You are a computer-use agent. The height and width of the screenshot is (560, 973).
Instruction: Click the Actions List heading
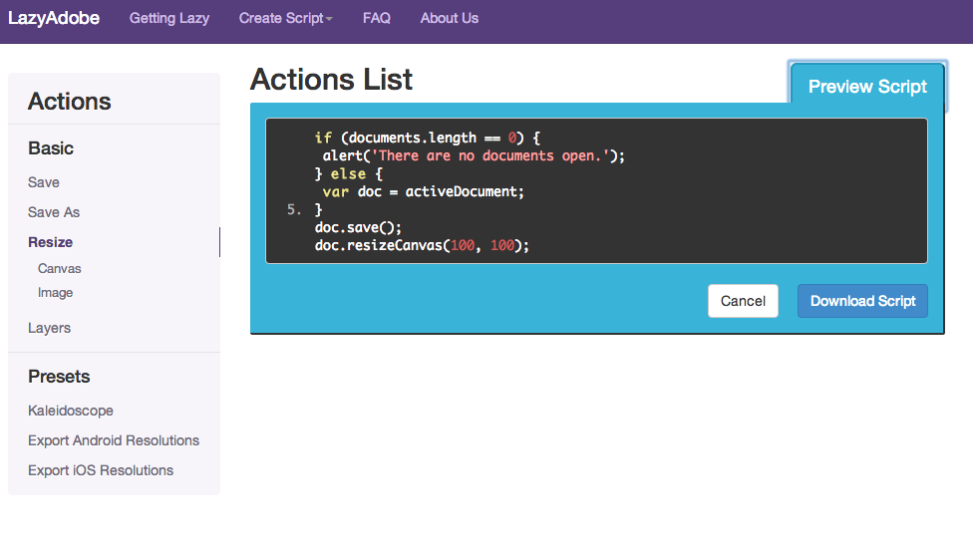click(331, 80)
